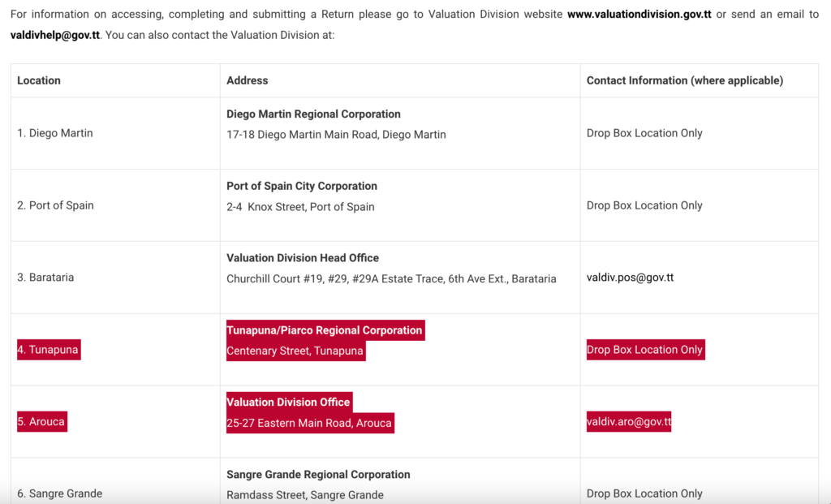Click the Location column header
The height and width of the screenshot is (504, 831).
tap(39, 80)
